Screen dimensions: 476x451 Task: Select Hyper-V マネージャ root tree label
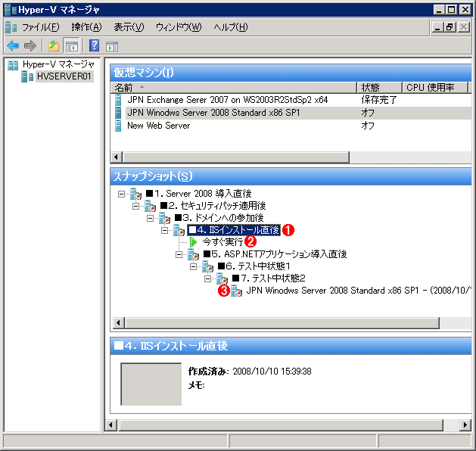tap(58, 64)
